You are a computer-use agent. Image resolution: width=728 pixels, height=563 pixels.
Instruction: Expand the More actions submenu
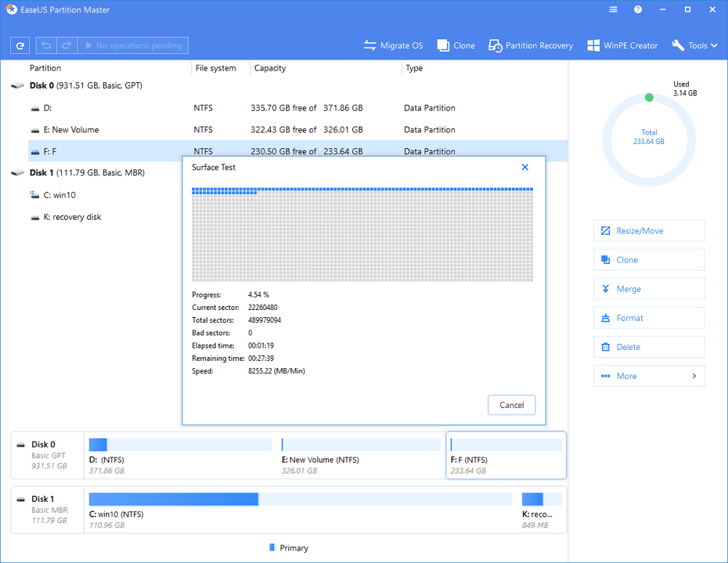649,376
